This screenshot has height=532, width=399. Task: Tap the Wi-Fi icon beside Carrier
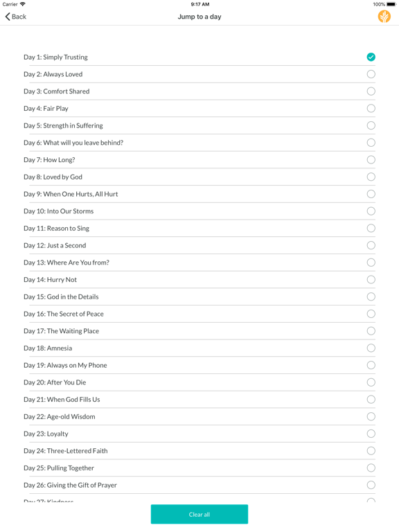tap(23, 4)
